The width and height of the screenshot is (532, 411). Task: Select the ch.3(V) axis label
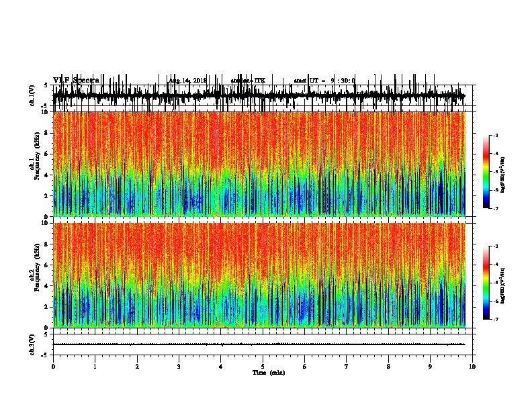32,345
